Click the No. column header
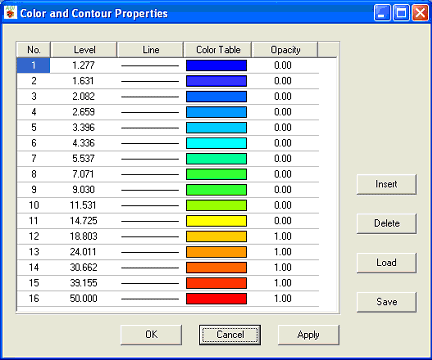The height and width of the screenshot is (360, 432). pyautogui.click(x=34, y=50)
